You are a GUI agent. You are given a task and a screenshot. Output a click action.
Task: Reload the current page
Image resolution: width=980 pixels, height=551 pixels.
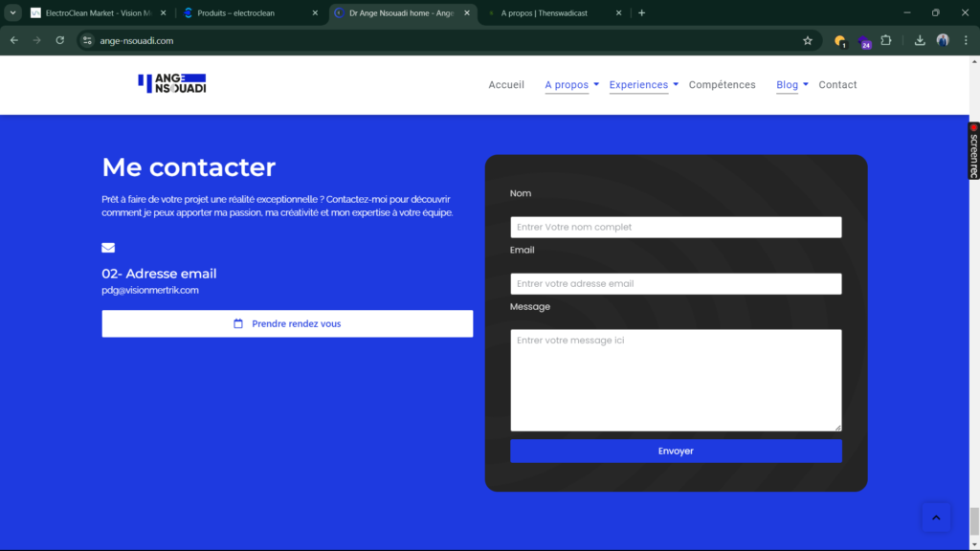pyautogui.click(x=60, y=40)
